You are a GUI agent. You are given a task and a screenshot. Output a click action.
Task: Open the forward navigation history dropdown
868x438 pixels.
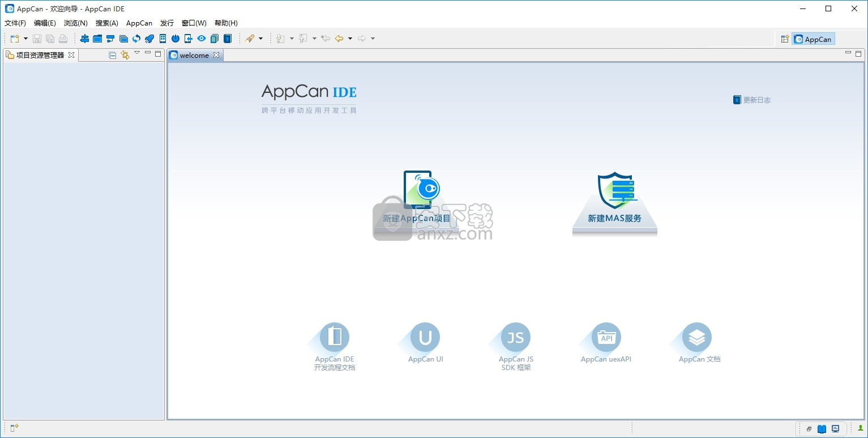click(x=373, y=39)
